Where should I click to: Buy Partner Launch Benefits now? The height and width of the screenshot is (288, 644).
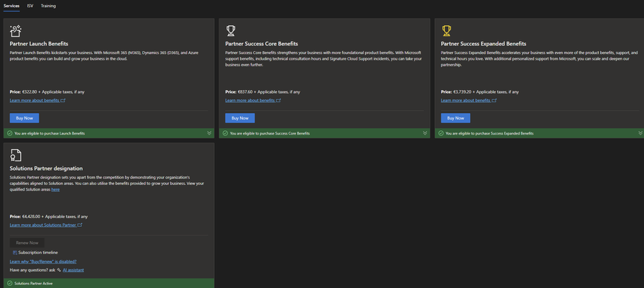[x=24, y=118]
